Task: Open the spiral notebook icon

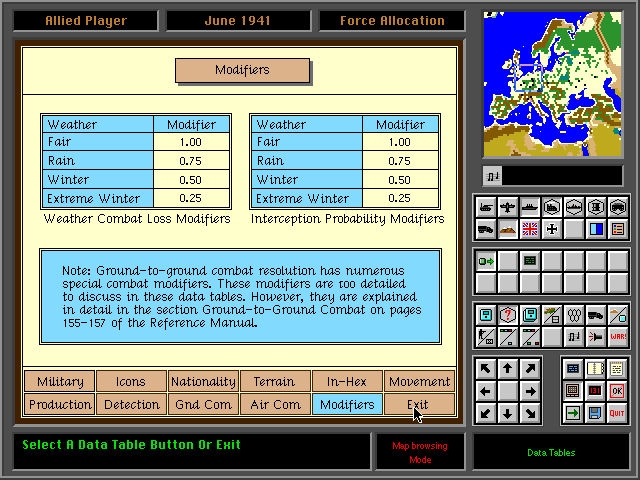Action: (x=595, y=369)
